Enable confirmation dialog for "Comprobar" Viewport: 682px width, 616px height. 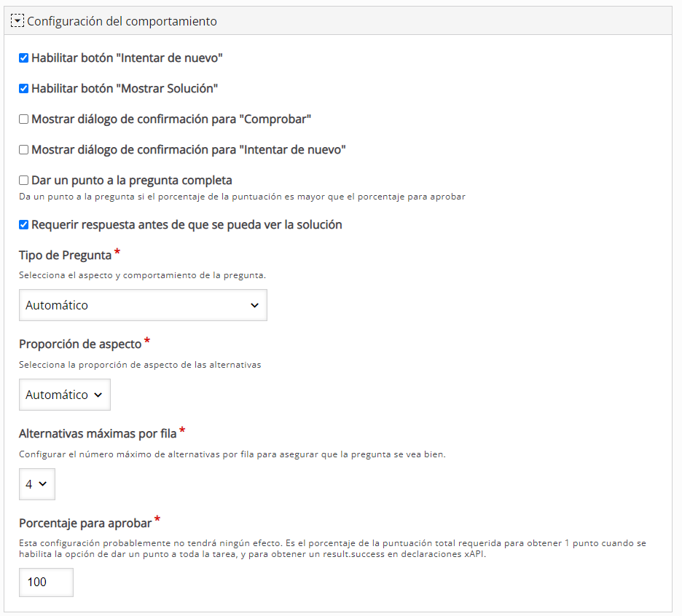[23, 119]
